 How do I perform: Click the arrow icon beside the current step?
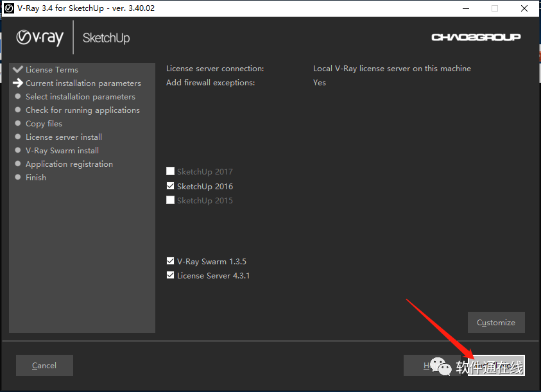tap(17, 83)
